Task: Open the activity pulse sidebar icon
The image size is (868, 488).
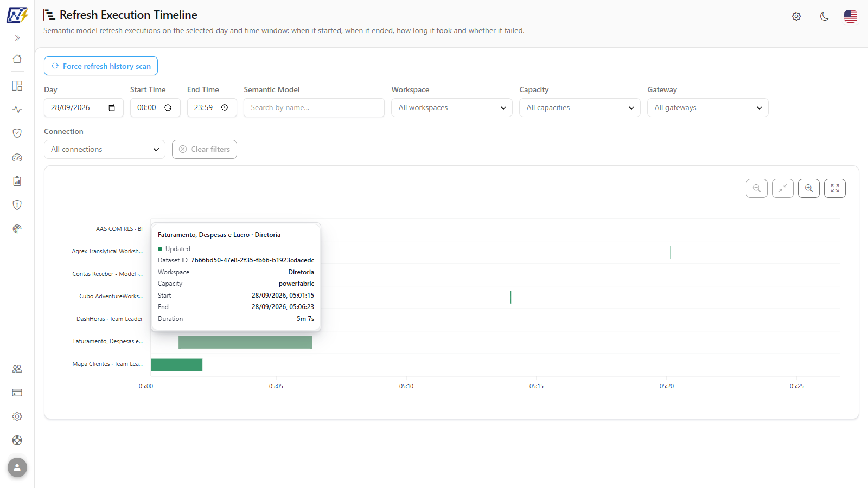Action: (17, 110)
